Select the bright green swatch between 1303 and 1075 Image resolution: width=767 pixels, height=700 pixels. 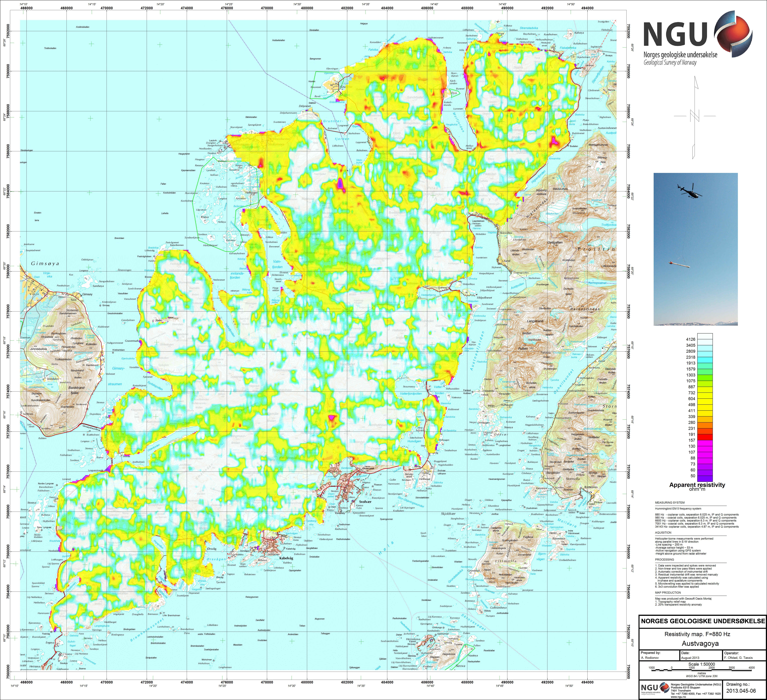[705, 378]
